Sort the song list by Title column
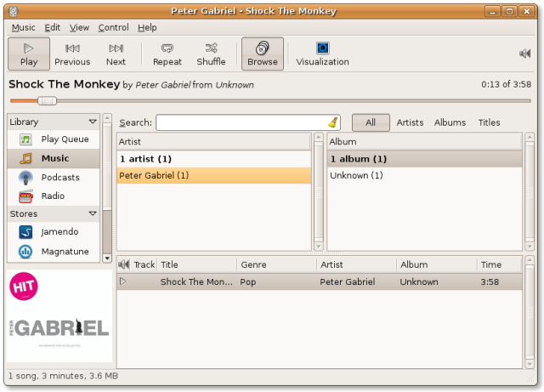The image size is (544, 392). tap(197, 264)
